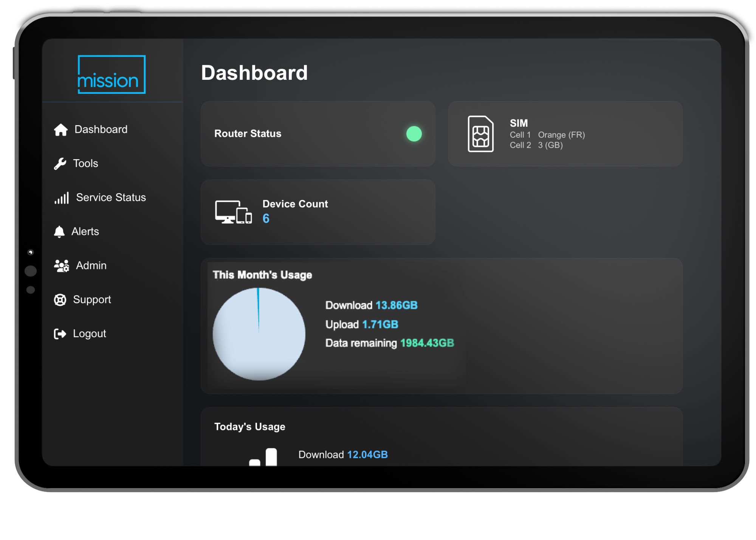Click the This Month's Usage pie chart
This screenshot has width=756, height=540.
point(259,334)
